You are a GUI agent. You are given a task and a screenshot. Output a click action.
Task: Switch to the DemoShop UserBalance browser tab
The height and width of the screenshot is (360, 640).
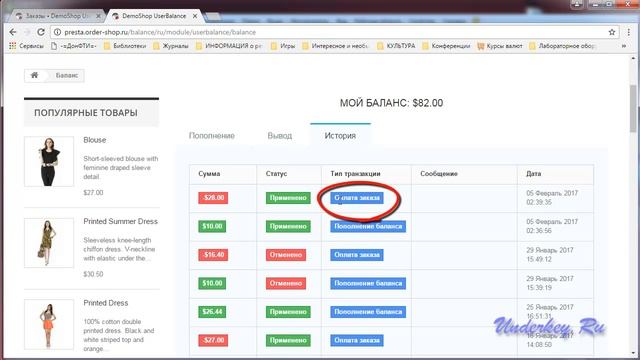[x=154, y=16]
